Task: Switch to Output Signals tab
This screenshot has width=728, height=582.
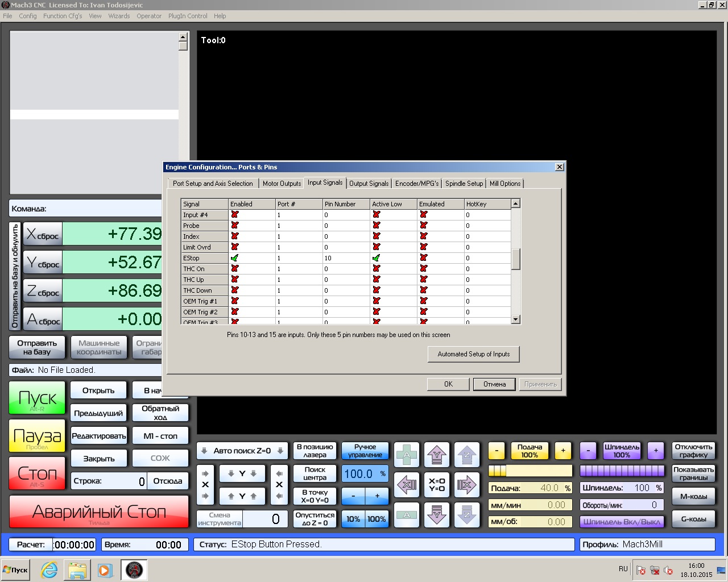Action: click(369, 184)
